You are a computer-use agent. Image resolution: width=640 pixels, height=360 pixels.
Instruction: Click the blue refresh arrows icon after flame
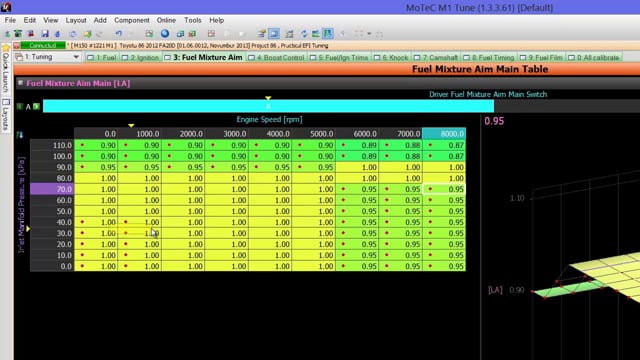[73, 34]
